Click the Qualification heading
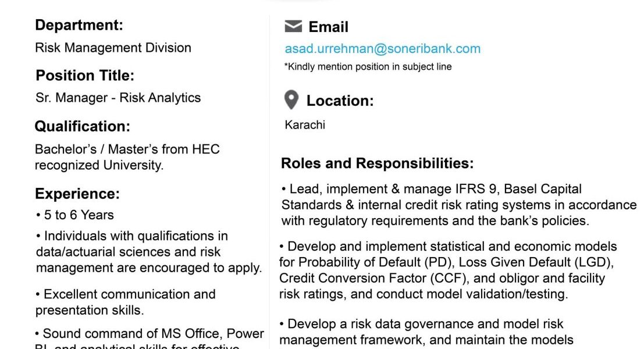This screenshot has width=644, height=349. 83,126
